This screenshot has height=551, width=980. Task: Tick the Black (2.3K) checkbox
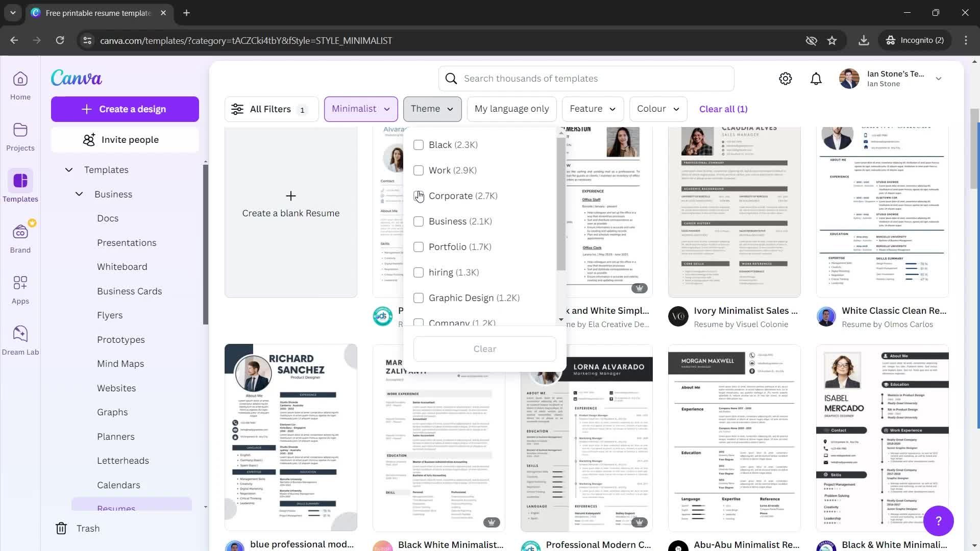point(419,145)
